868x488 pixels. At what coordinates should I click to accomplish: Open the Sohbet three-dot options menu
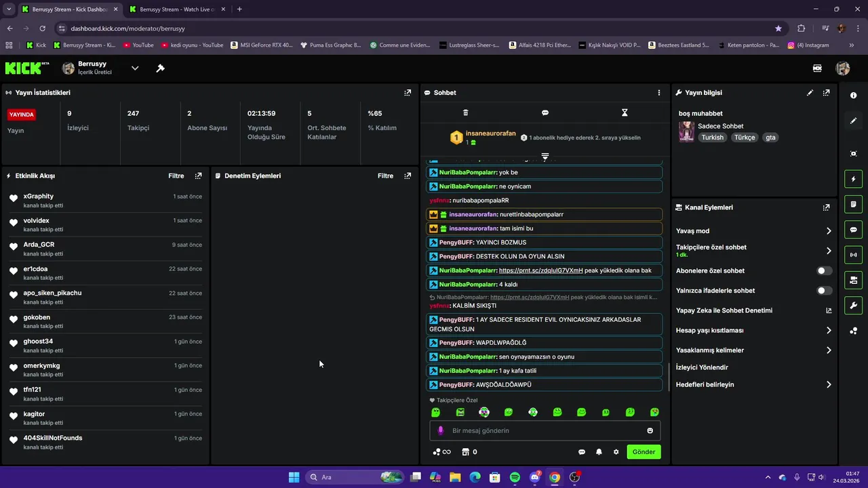click(x=658, y=93)
